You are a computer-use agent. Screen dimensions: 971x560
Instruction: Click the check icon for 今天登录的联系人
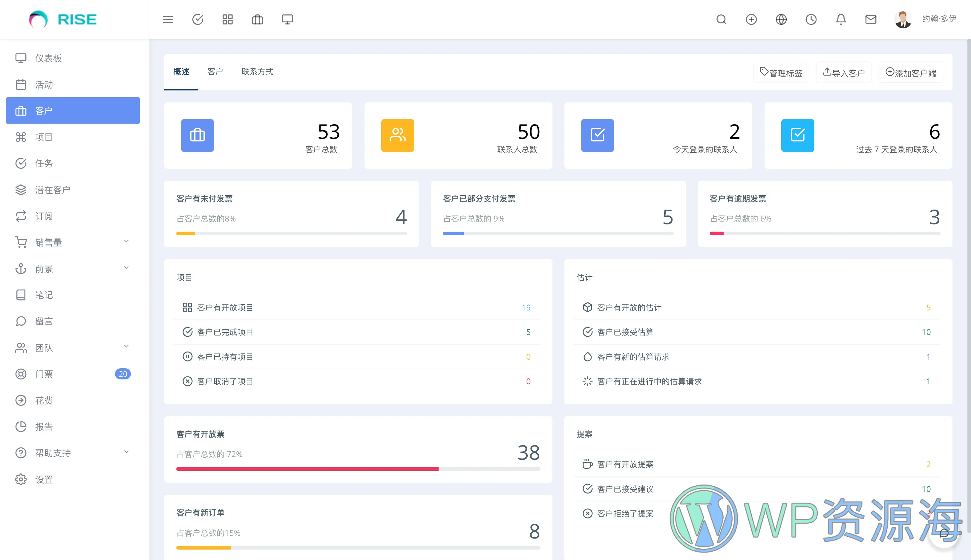(x=597, y=136)
